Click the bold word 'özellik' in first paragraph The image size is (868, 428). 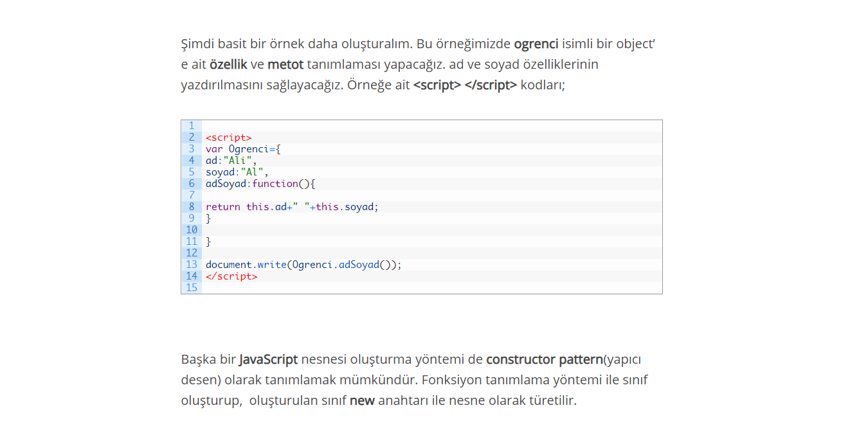pos(228,65)
